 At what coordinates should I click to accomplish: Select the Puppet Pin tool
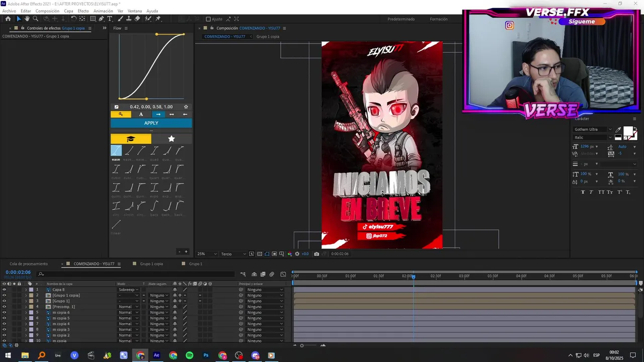pyautogui.click(x=158, y=19)
